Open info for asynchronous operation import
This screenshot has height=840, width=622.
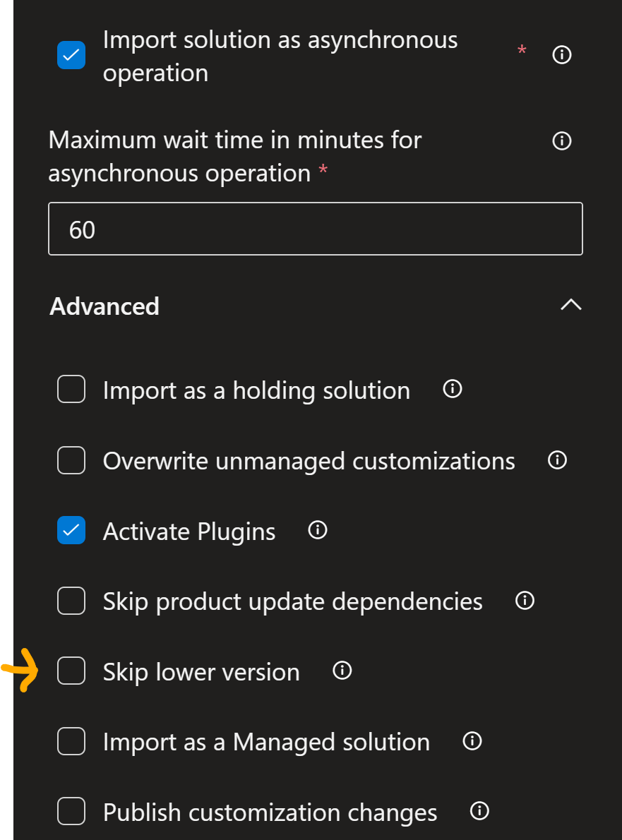[x=561, y=54]
